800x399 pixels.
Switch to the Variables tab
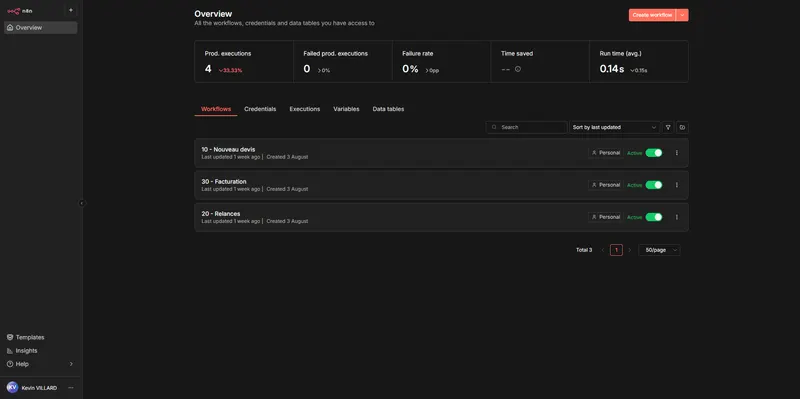(346, 109)
